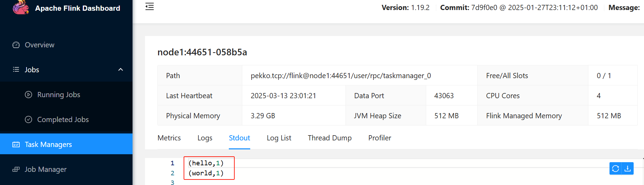Click the Running Jobs play icon
This screenshot has height=185, width=644.
tap(29, 95)
